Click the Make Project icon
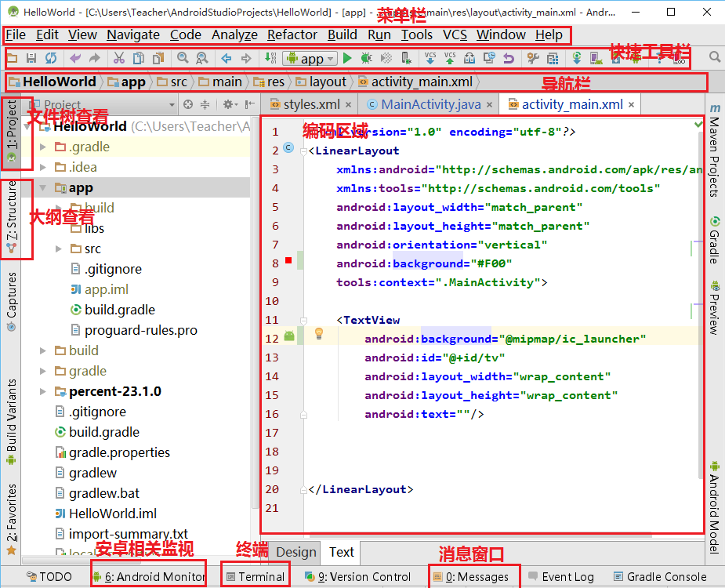Screen dimensions: 725x588 (270, 58)
